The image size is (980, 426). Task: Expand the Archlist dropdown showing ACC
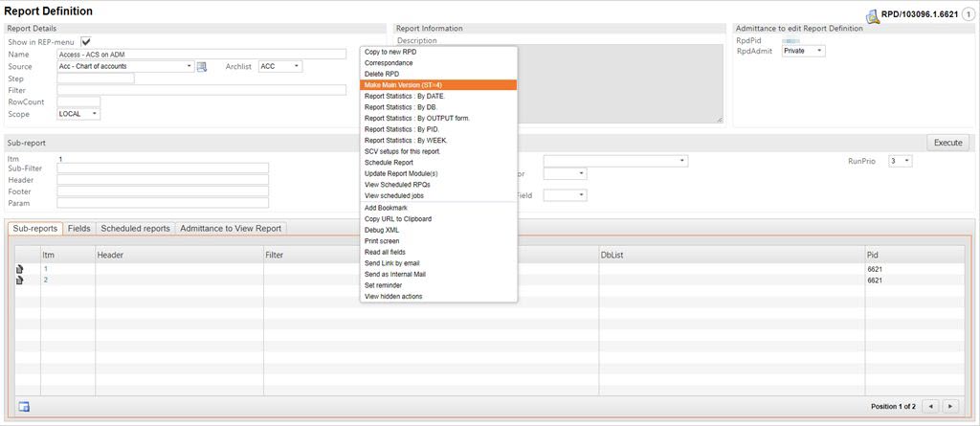[279, 66]
